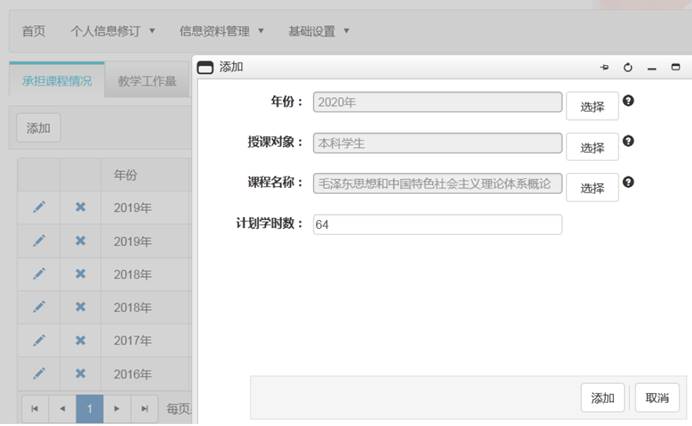
Task: Delete the 2016年 row using the X icon
Action: 80,373
